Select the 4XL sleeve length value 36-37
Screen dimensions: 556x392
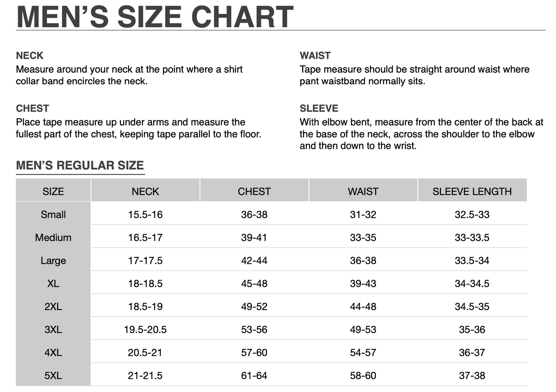click(472, 352)
